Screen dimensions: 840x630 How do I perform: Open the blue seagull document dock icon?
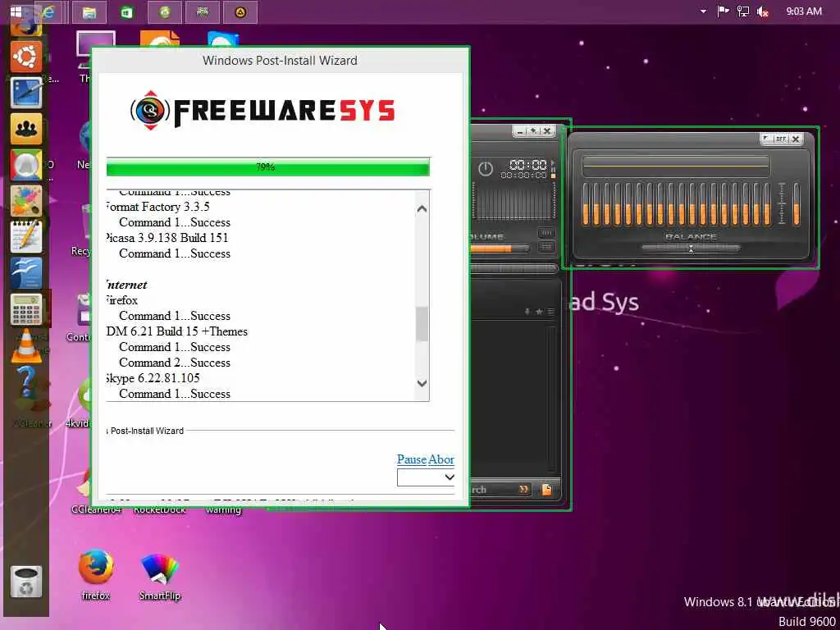pos(25,272)
